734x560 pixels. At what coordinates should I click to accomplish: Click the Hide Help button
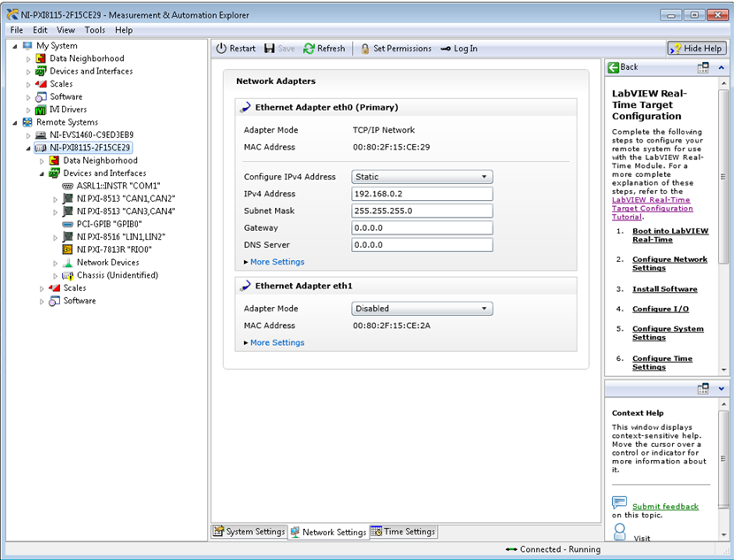click(697, 49)
